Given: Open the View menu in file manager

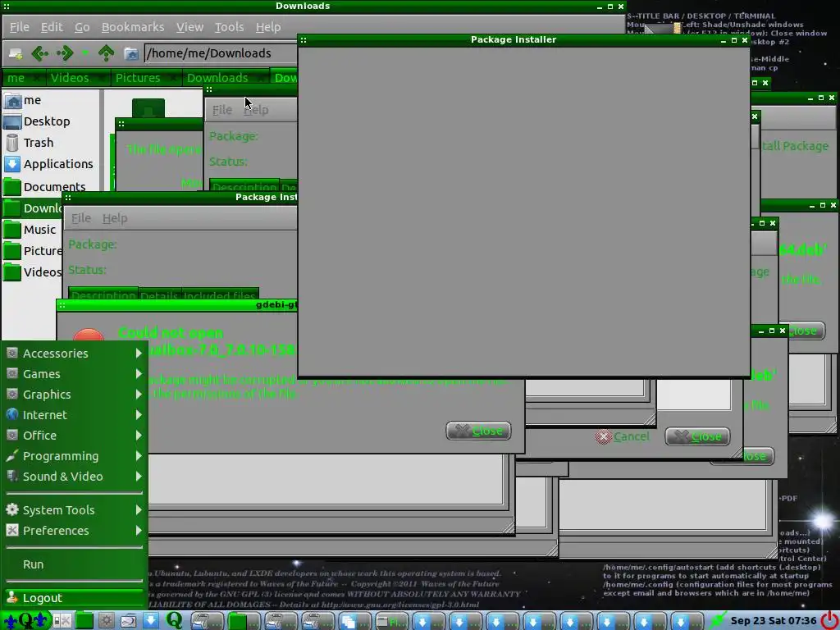Looking at the screenshot, I should tap(189, 27).
